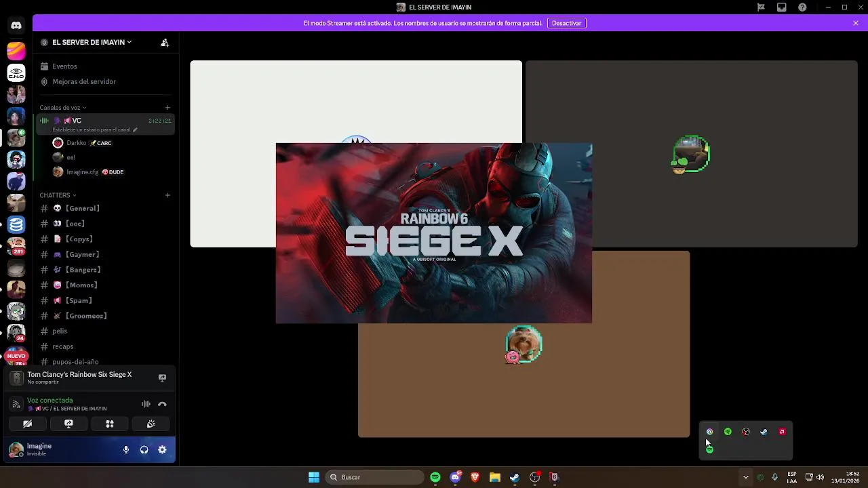The width and height of the screenshot is (868, 488).
Task: Open File Explorer from the taskbar
Action: [x=494, y=477]
